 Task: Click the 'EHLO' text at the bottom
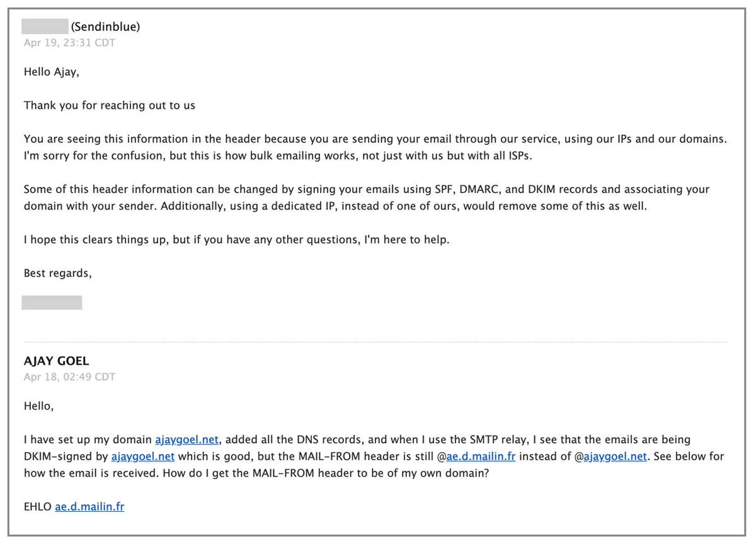[38, 506]
